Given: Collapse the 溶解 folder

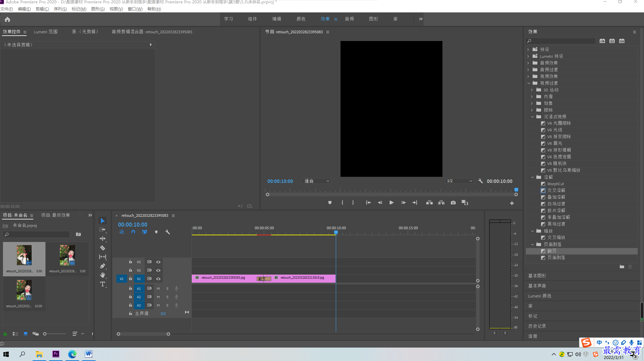Looking at the screenshot, I should click(532, 177).
